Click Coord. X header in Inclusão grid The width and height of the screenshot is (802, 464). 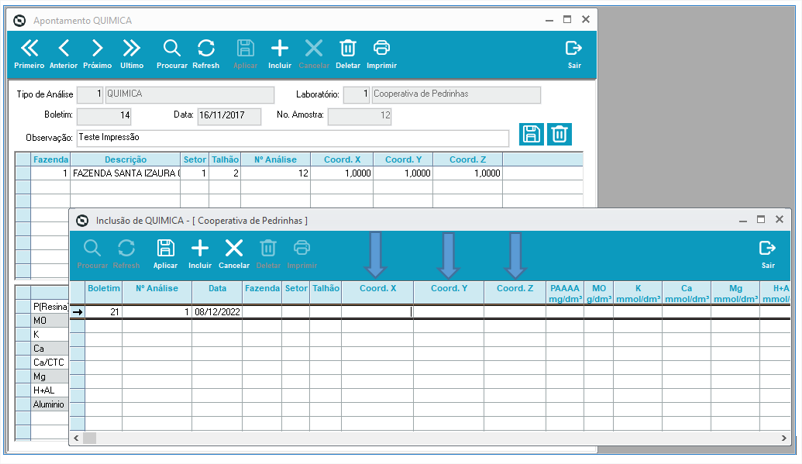click(377, 293)
